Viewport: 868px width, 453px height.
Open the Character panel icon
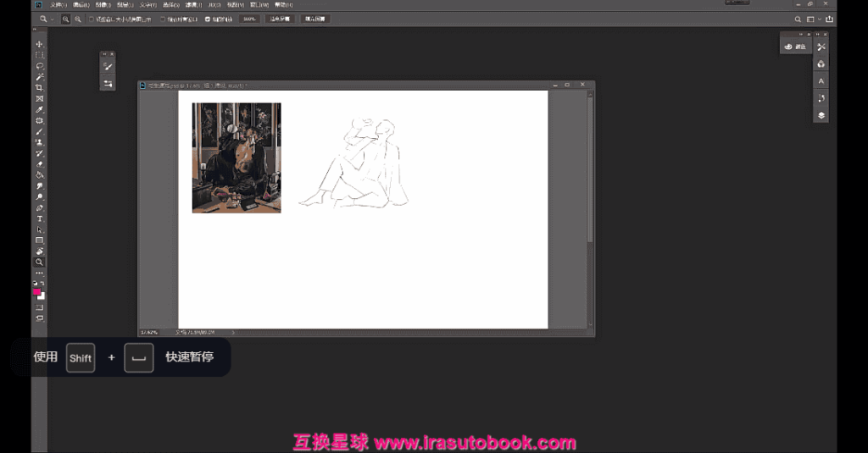[x=821, y=81]
